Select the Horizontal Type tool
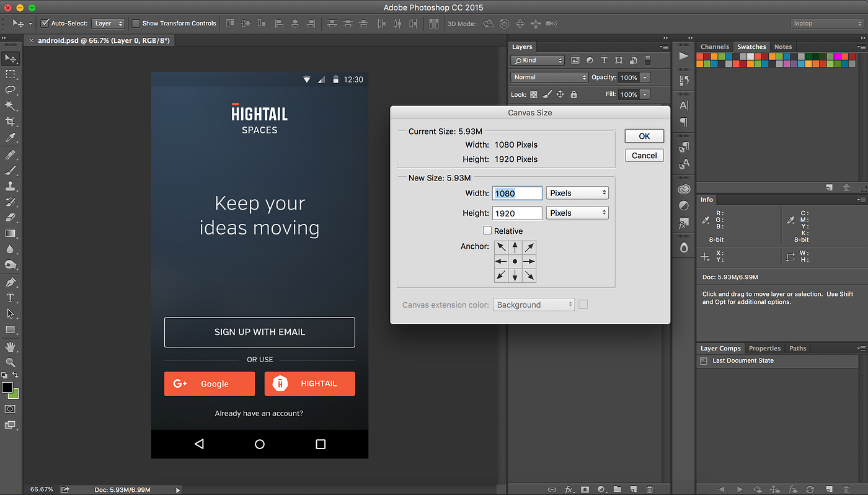Viewport: 868px width, 495px height. [11, 298]
